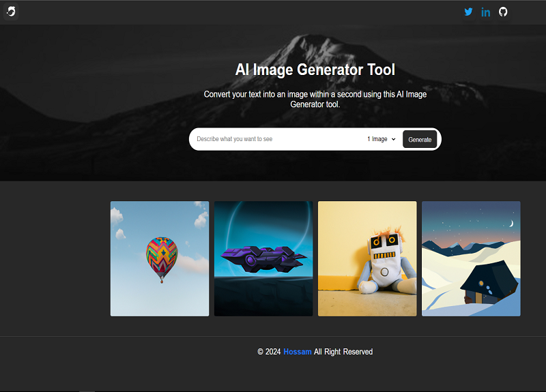Click the "All Right Reserved" footer text

pyautogui.click(x=343, y=352)
